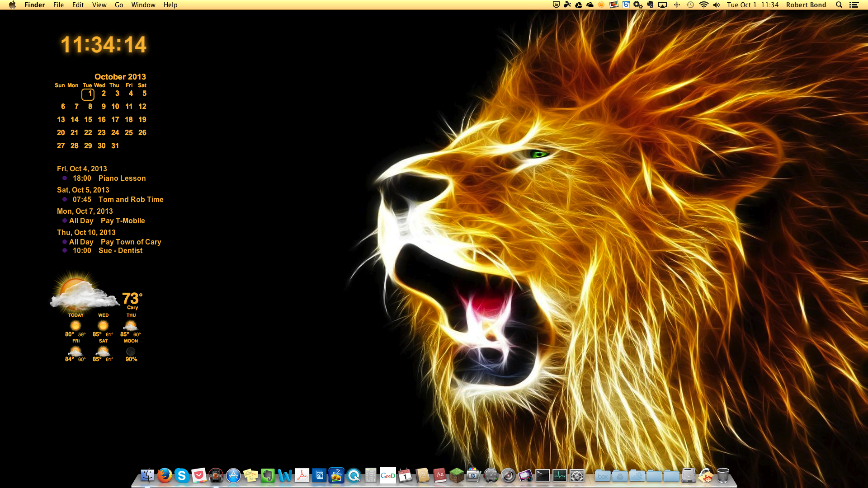Open Notification Center list icon
Image resolution: width=868 pixels, height=488 pixels.
854,5
